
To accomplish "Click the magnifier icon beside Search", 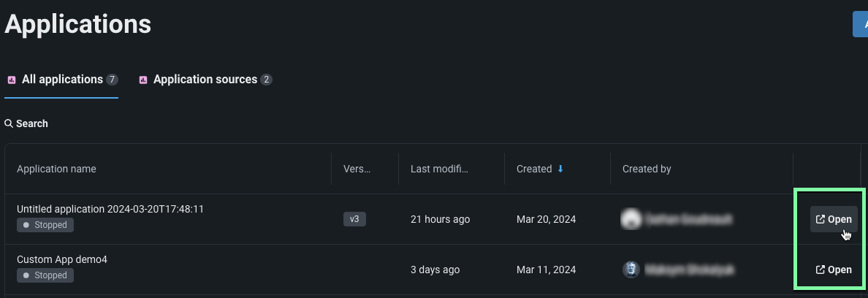I will coord(9,123).
